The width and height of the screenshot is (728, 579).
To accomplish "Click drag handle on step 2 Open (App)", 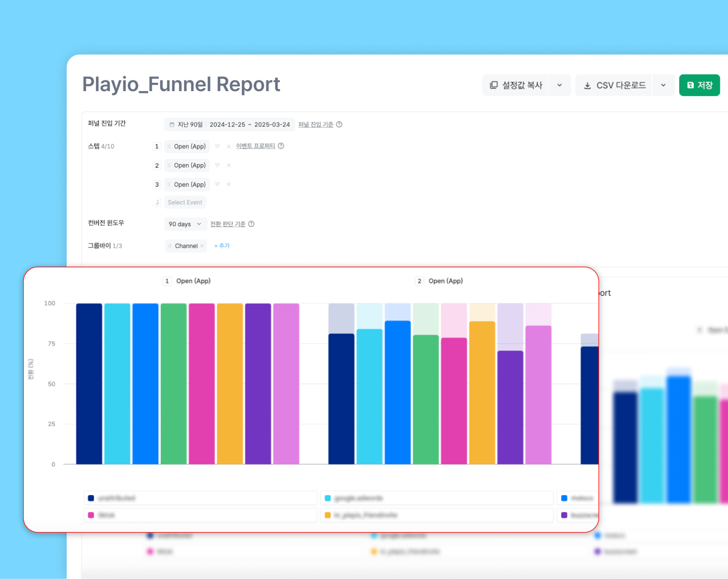I will (x=169, y=166).
